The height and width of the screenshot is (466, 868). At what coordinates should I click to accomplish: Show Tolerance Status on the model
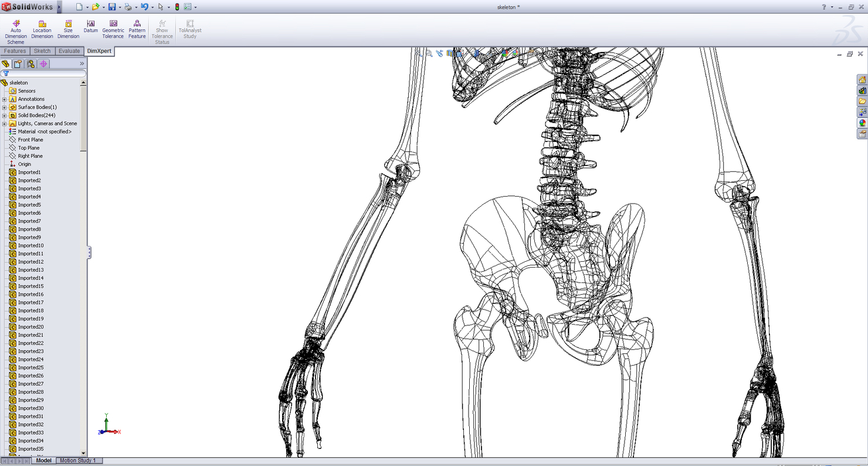[162, 27]
